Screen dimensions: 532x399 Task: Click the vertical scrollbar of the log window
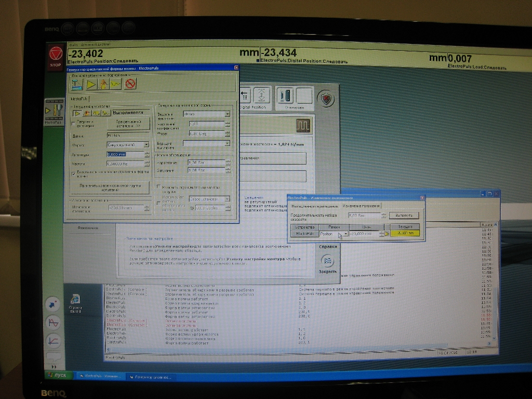[495, 281]
